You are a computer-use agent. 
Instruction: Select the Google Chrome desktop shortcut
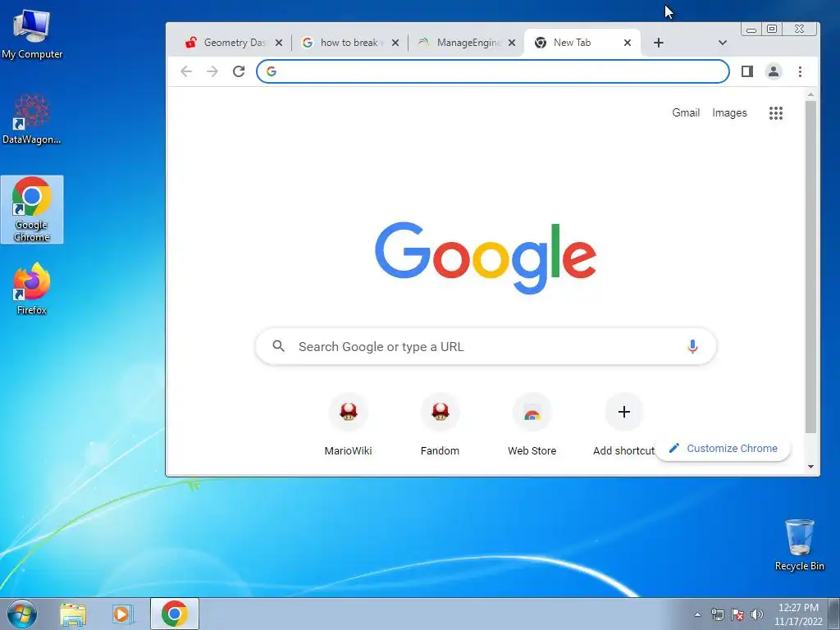(32, 209)
